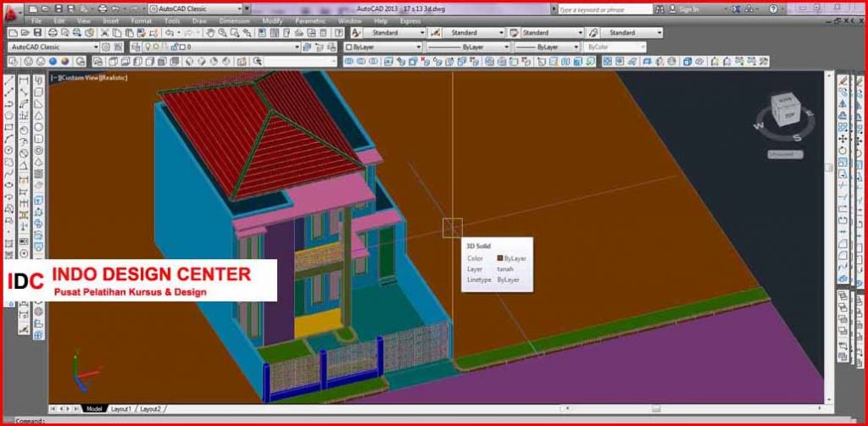Open the Modify menu
Image resolution: width=868 pixels, height=426 pixels.
coord(272,21)
